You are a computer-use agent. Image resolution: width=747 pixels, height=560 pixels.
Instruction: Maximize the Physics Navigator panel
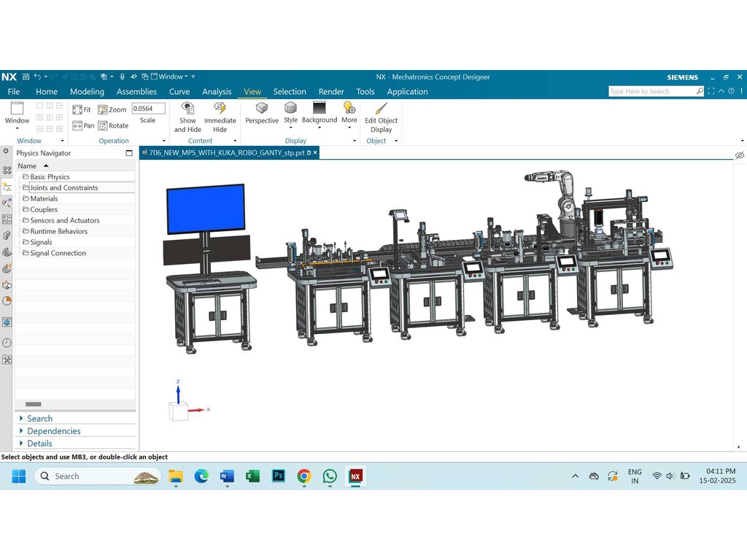(129, 153)
